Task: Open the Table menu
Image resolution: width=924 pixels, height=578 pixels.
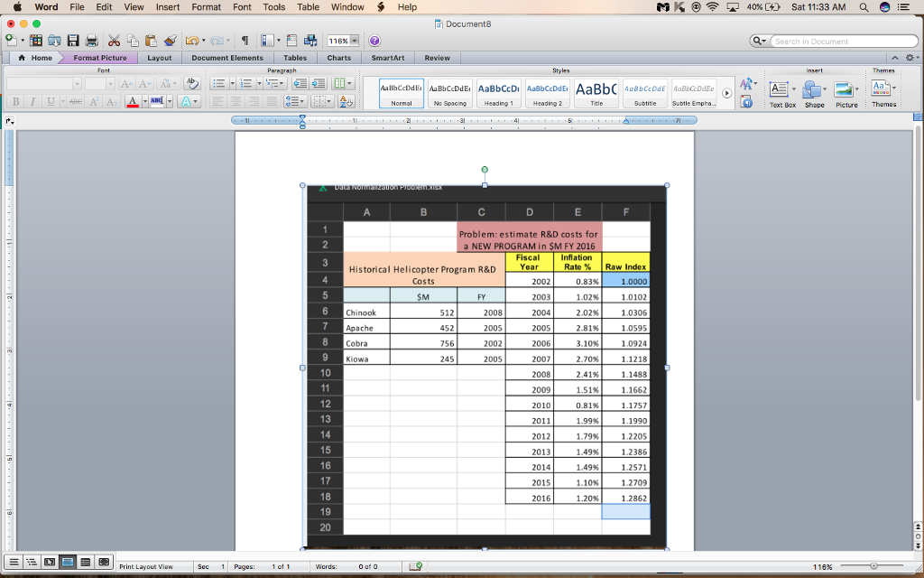Action: [x=308, y=7]
